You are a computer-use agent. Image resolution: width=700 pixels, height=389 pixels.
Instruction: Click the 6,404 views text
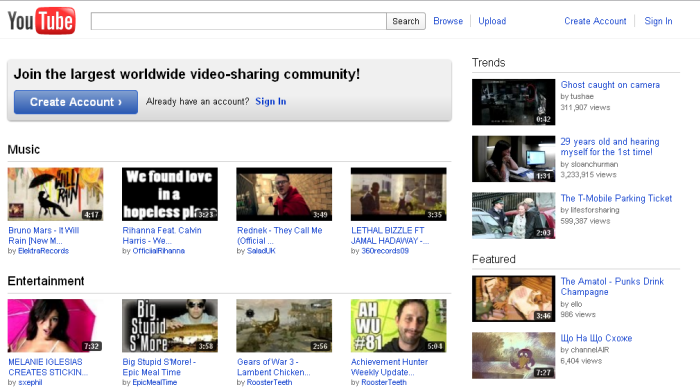[581, 361]
